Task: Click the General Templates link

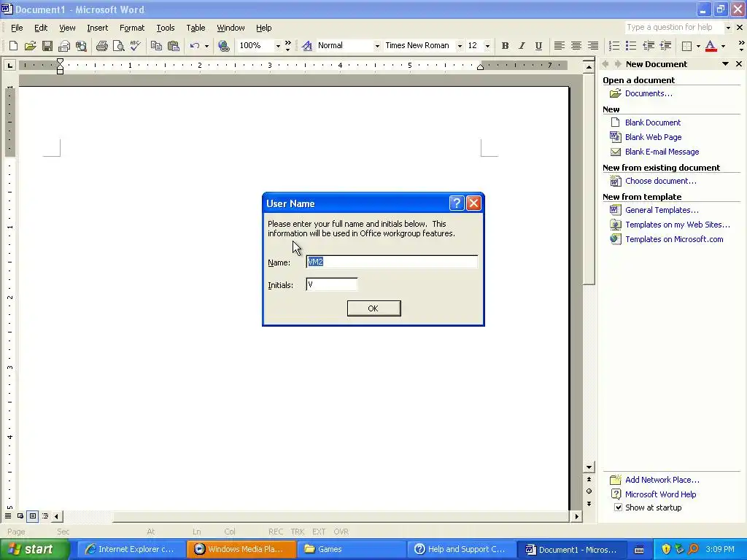Action: [662, 210]
